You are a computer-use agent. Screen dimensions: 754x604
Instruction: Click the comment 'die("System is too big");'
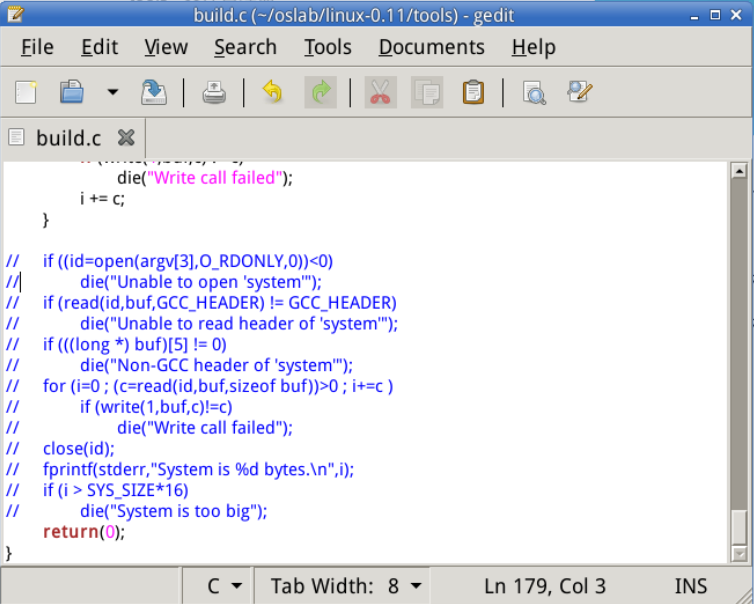(x=137, y=511)
